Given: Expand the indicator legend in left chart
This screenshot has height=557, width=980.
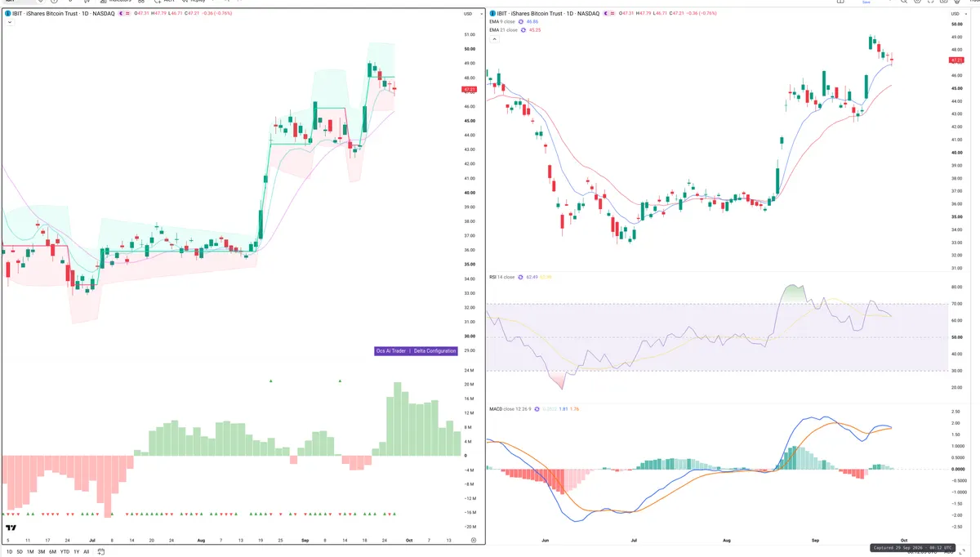Looking at the screenshot, I should coord(9,22).
